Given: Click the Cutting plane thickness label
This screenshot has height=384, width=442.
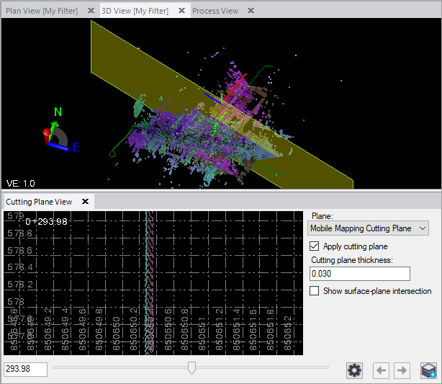Looking at the screenshot, I should tap(352, 260).
